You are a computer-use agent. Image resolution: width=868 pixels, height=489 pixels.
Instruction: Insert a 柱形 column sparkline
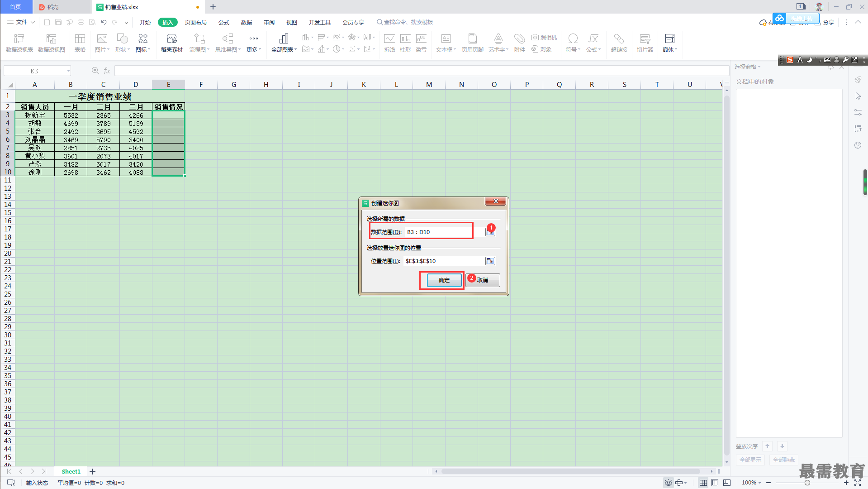[x=405, y=43]
